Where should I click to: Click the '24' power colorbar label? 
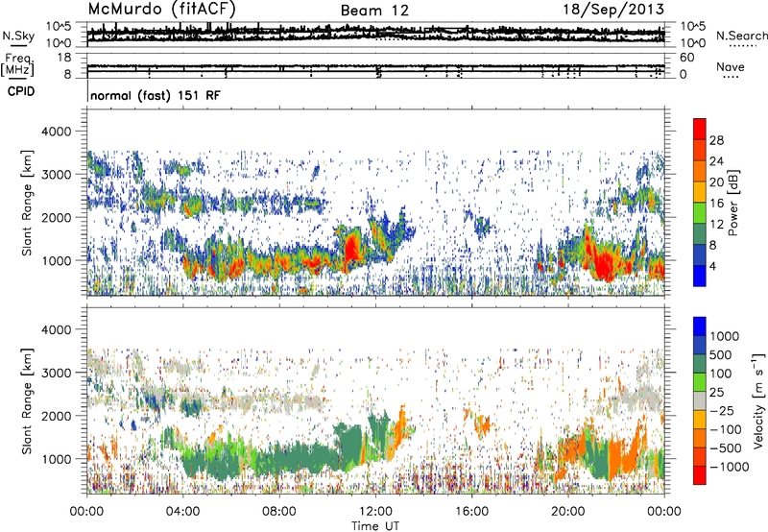click(x=716, y=161)
